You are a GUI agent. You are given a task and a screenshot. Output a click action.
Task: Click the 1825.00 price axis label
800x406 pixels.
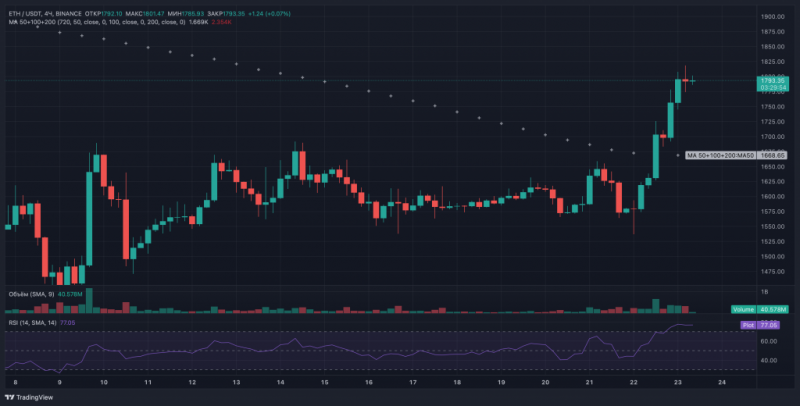[x=772, y=62]
